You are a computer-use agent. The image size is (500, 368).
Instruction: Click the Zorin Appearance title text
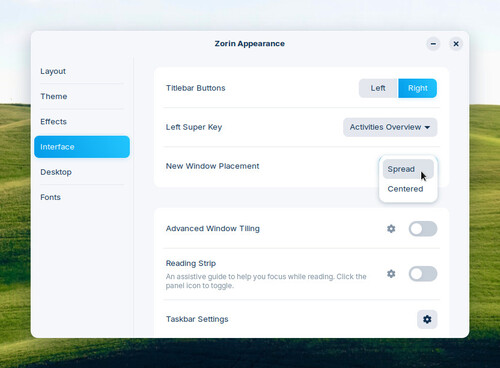click(250, 44)
